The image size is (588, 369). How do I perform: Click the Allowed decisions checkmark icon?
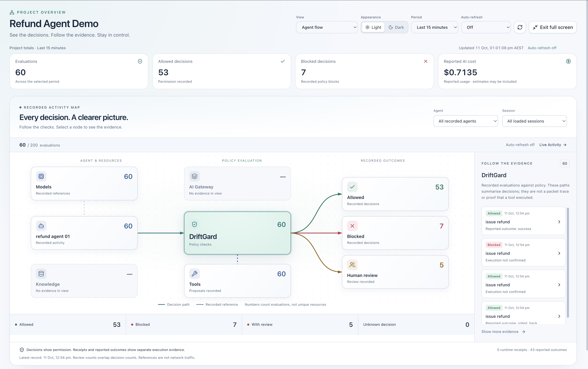click(x=283, y=61)
